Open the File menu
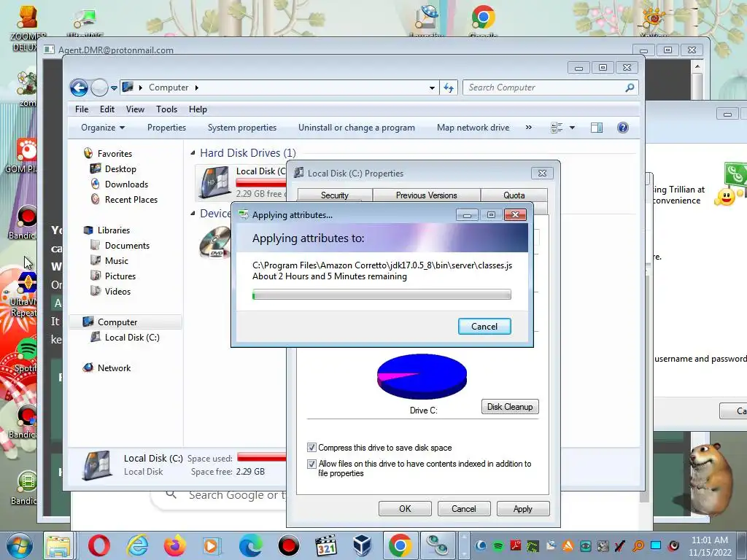 [82, 109]
